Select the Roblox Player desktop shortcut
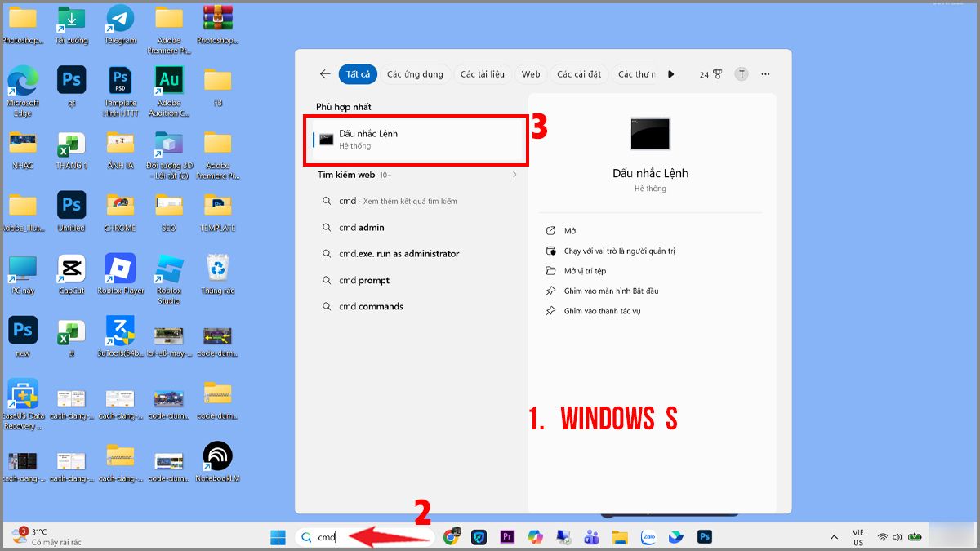 120,274
